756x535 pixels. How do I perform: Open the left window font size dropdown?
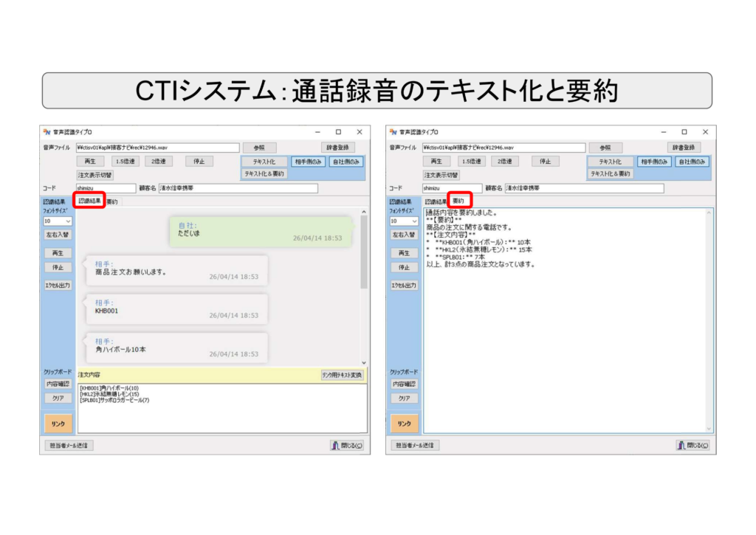point(58,220)
